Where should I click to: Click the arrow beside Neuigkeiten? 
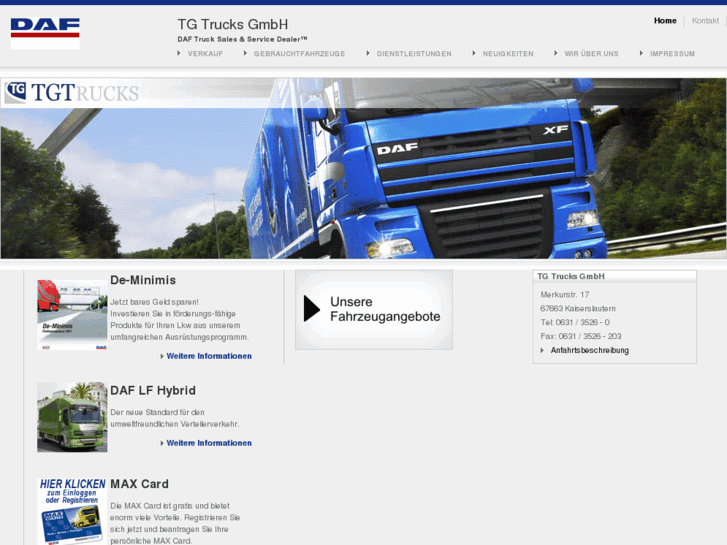click(x=474, y=53)
